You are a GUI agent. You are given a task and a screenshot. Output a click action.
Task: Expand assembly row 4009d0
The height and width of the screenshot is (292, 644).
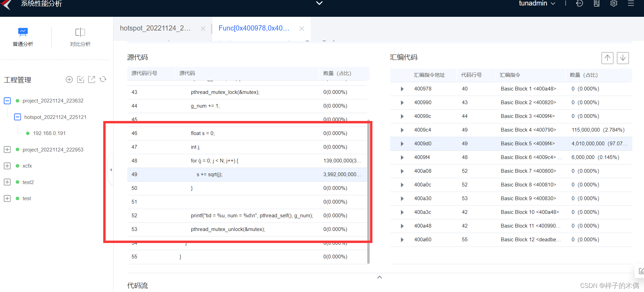tap(402, 144)
